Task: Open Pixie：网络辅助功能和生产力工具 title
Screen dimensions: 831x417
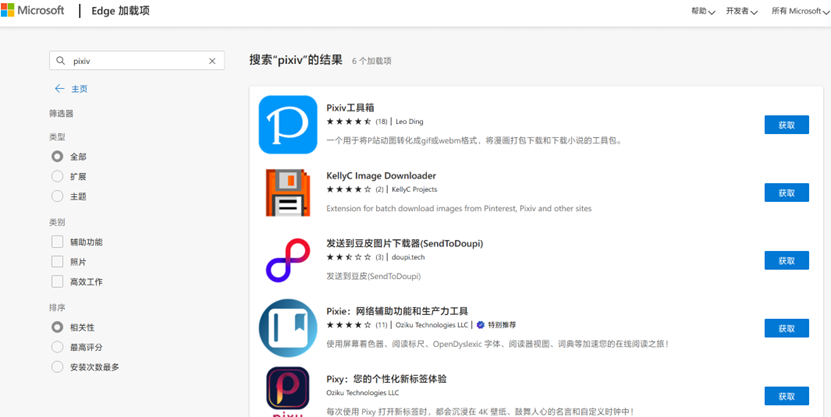Action: [397, 311]
